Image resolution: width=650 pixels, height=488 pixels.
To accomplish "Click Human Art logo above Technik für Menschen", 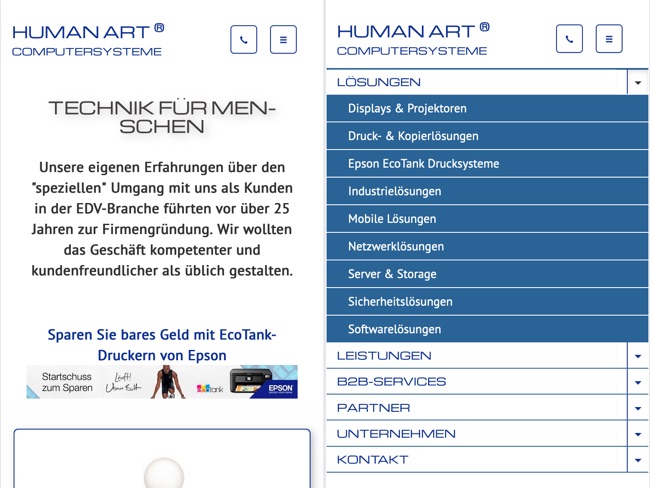I will pyautogui.click(x=88, y=40).
